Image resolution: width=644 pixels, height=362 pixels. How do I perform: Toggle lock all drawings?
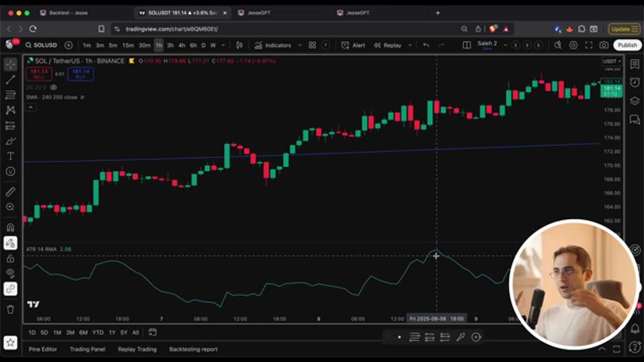tap(10, 258)
